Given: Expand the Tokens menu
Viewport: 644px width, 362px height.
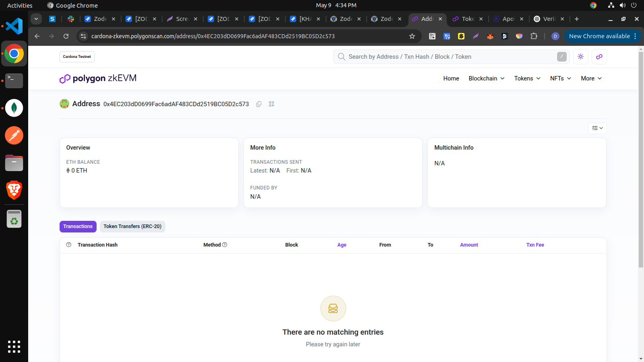Looking at the screenshot, I should pyautogui.click(x=527, y=78).
